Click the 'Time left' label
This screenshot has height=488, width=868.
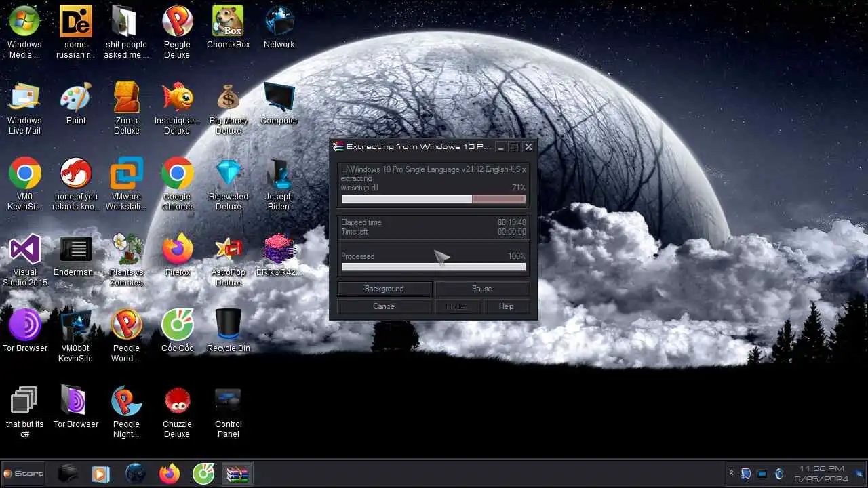click(x=355, y=232)
